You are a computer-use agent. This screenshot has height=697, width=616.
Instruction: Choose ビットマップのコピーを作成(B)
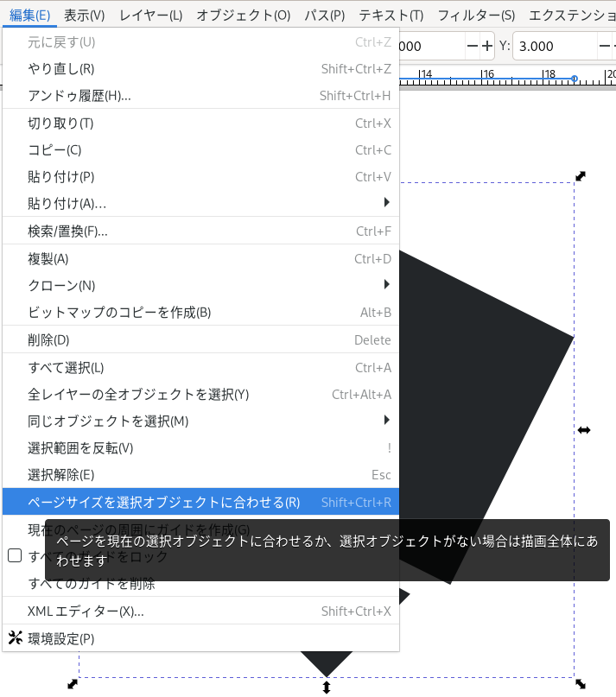[x=200, y=313]
